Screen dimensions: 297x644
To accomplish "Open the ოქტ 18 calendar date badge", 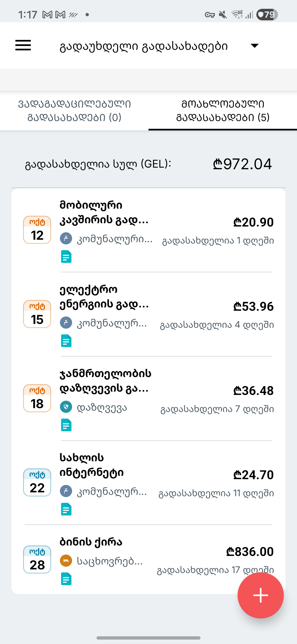I will tap(37, 398).
